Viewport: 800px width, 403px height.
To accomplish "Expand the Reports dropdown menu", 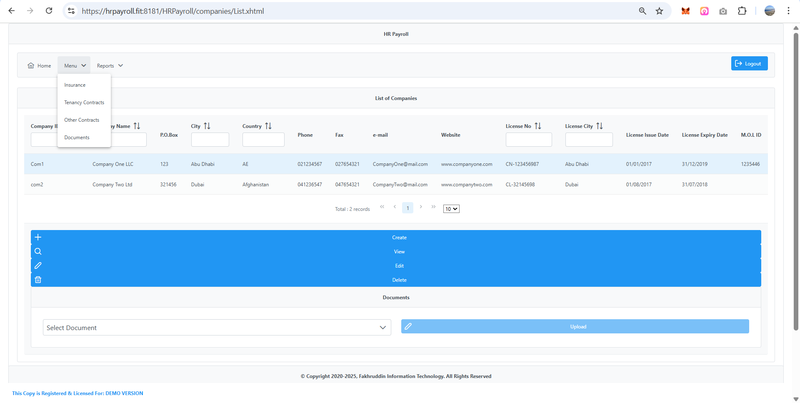I will pos(110,65).
